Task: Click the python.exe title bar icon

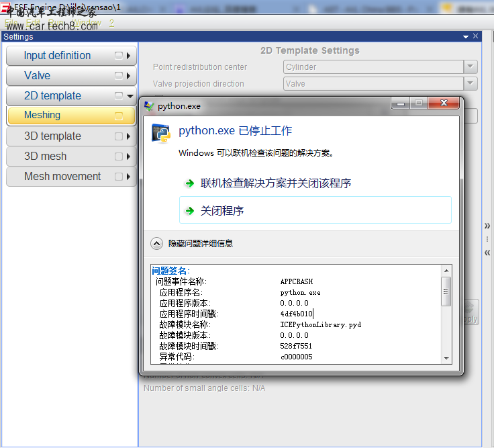Action: [x=149, y=106]
